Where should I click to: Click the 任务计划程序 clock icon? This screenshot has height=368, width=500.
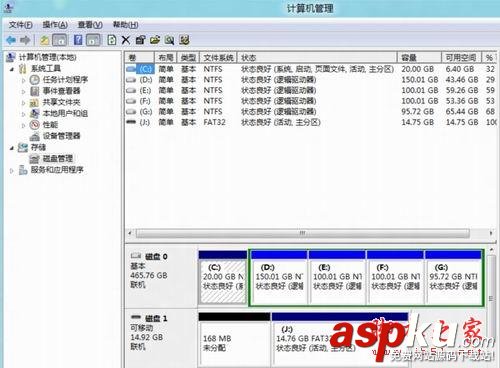[35, 80]
